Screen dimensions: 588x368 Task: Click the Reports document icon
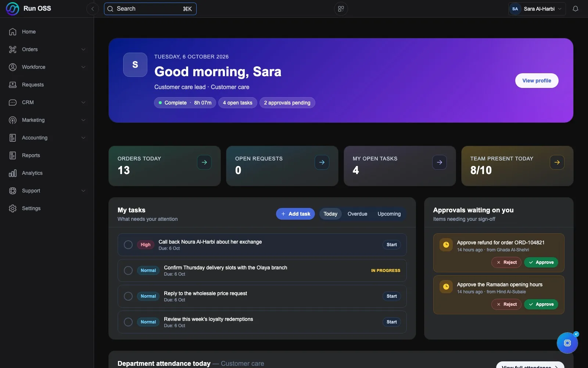click(x=12, y=155)
